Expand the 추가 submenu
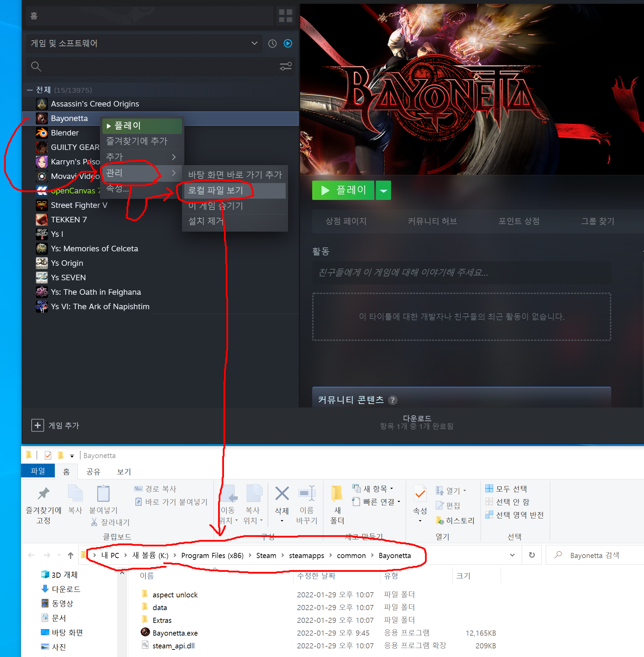The height and width of the screenshot is (657, 644). (142, 157)
